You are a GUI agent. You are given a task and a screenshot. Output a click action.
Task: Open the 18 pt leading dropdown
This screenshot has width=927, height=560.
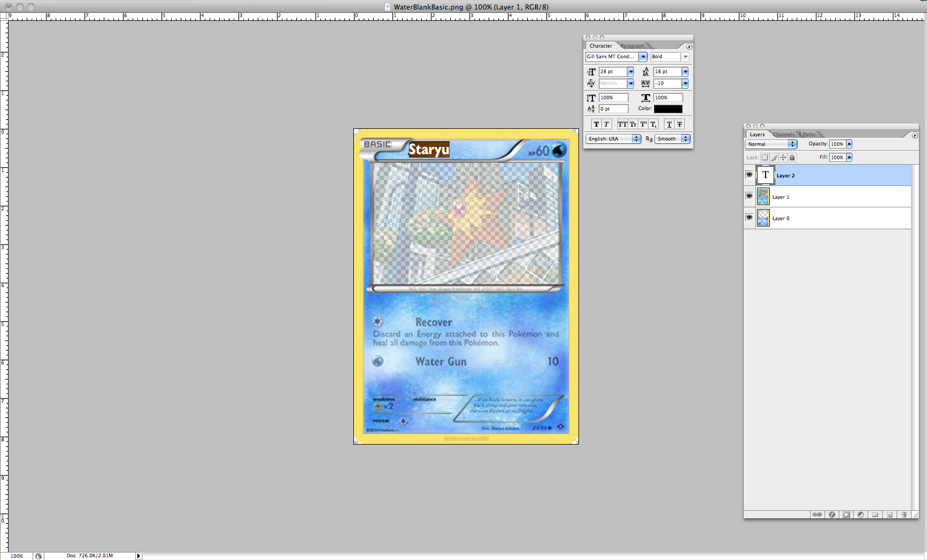(685, 72)
